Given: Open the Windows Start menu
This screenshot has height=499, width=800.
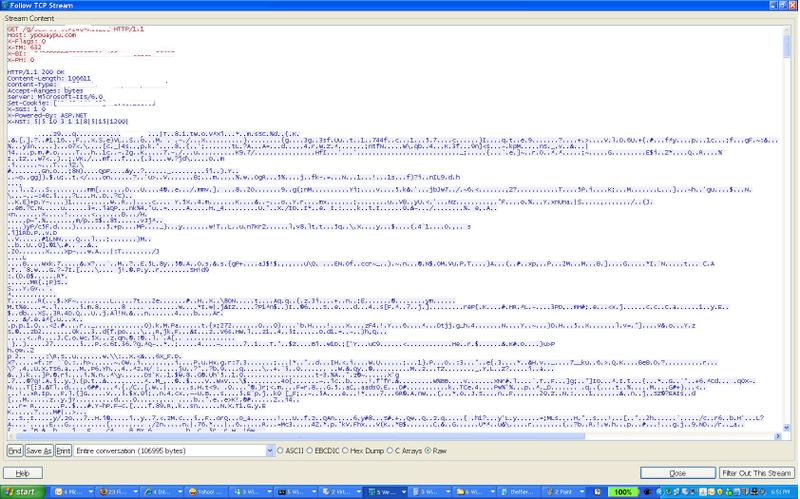Looking at the screenshot, I should pos(22,492).
